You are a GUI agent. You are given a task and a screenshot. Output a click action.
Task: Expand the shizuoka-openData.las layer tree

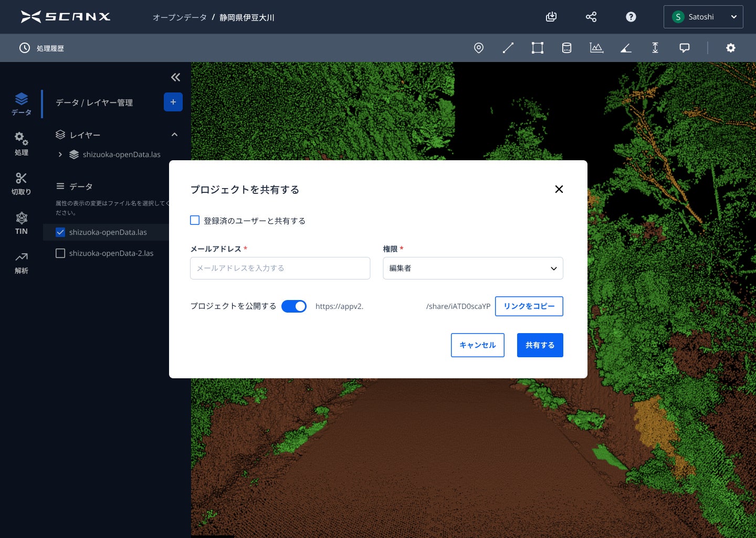pyautogui.click(x=59, y=154)
